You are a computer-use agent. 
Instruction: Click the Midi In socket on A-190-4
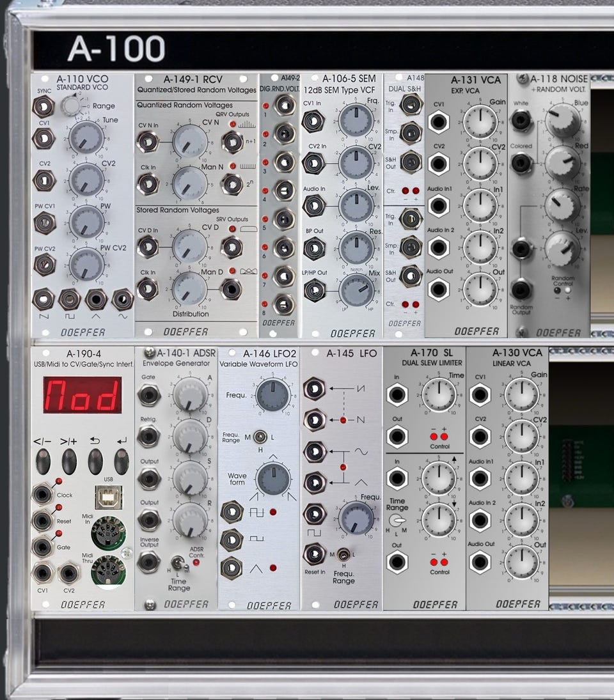109,533
